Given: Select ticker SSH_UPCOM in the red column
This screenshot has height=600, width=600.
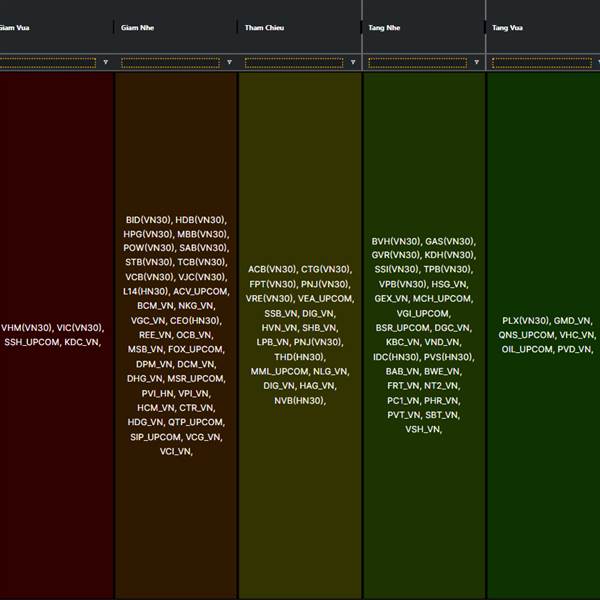Looking at the screenshot, I should 31,342.
